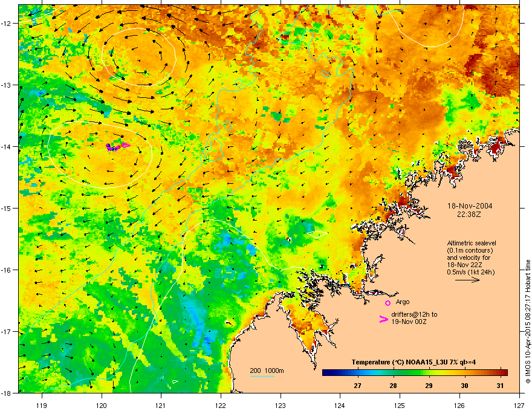Click the latitude axis label -18
Image resolution: width=532 pixels, height=411 pixels.
click(x=6, y=393)
